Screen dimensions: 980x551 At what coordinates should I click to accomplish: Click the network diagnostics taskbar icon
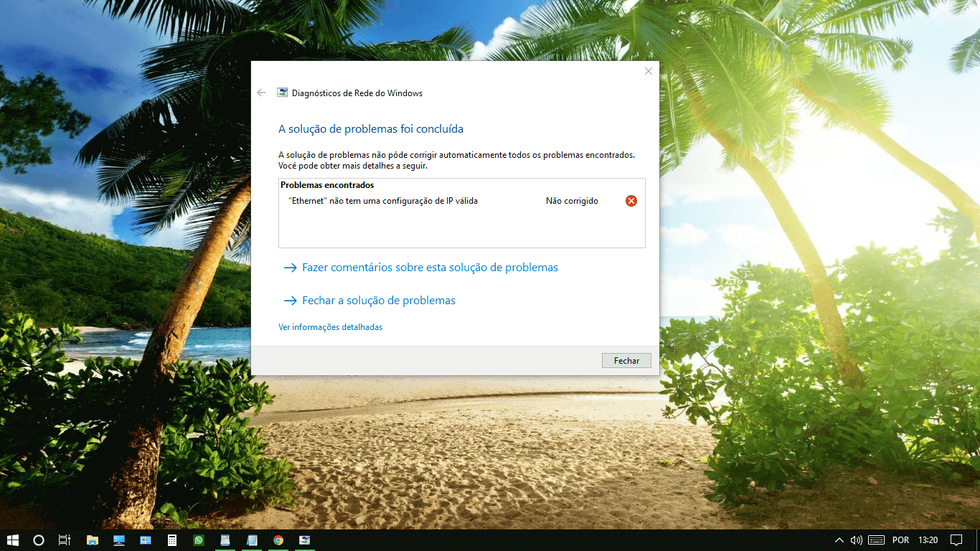click(305, 540)
